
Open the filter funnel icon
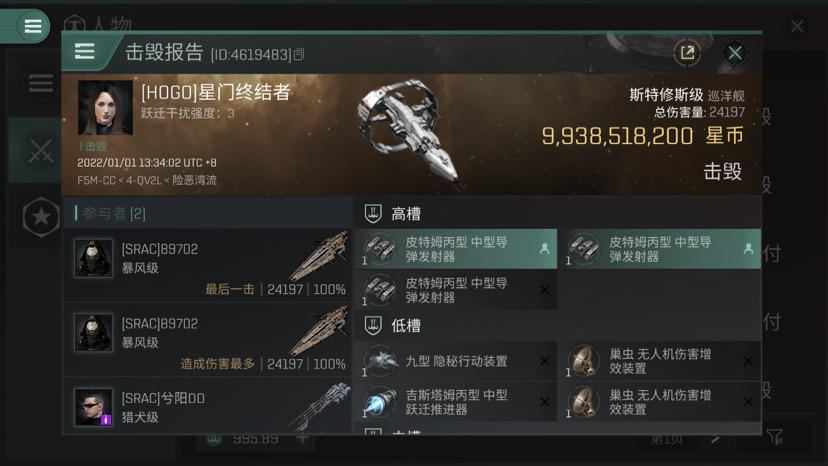point(775,436)
